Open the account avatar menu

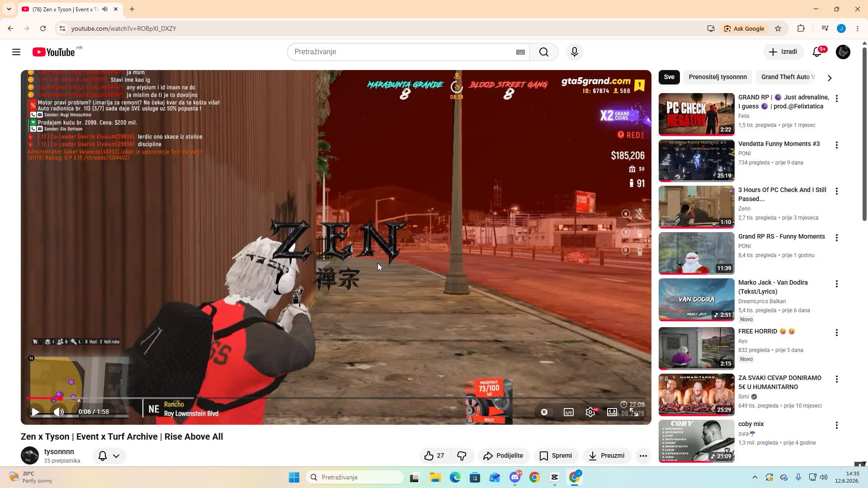click(843, 52)
